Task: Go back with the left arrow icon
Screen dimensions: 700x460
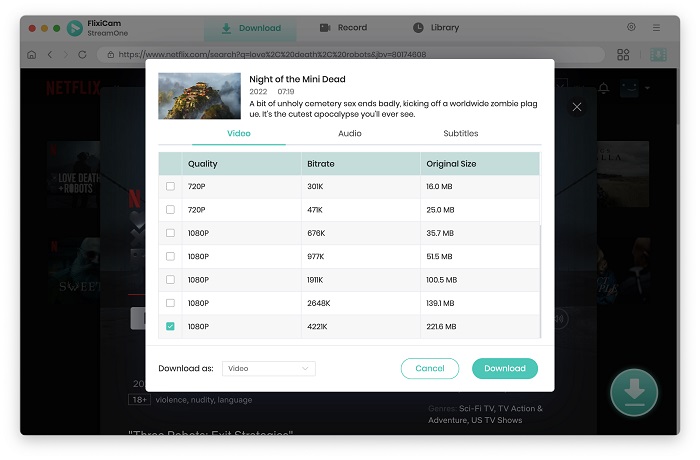Action: (50, 54)
